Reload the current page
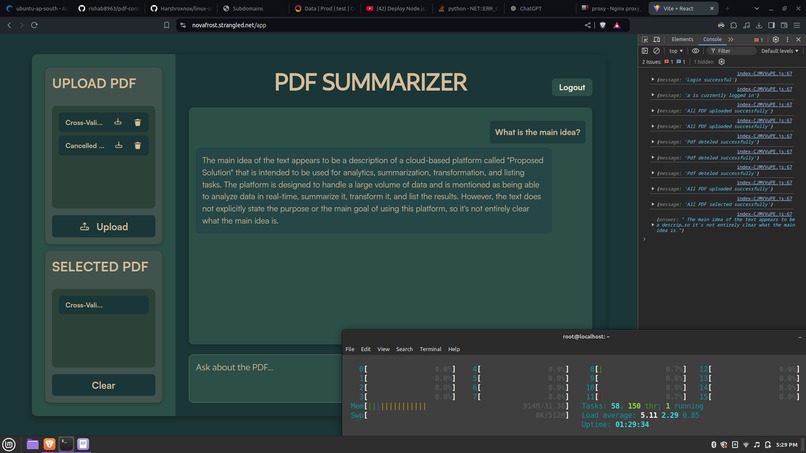The height and width of the screenshot is (453, 806). [34, 25]
